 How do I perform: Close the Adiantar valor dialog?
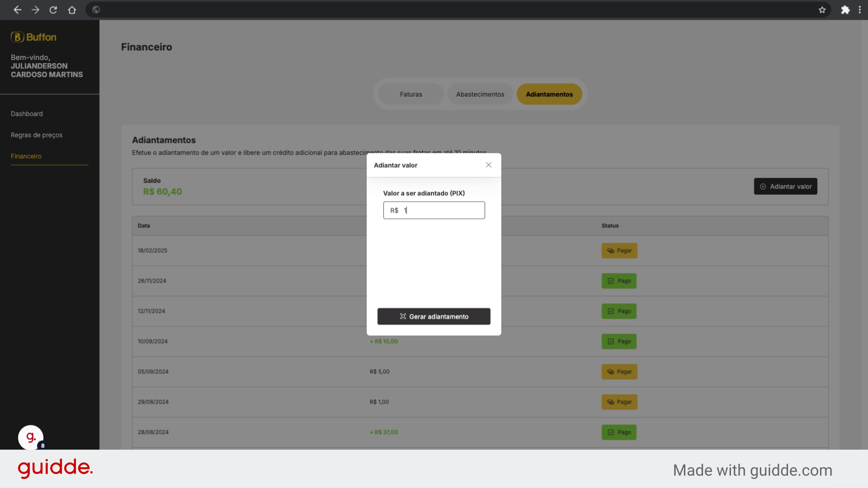[489, 165]
